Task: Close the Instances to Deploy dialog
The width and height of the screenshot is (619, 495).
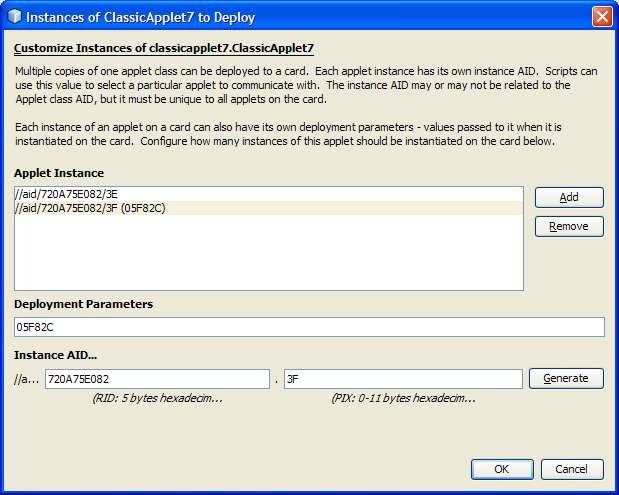Action: point(602,16)
